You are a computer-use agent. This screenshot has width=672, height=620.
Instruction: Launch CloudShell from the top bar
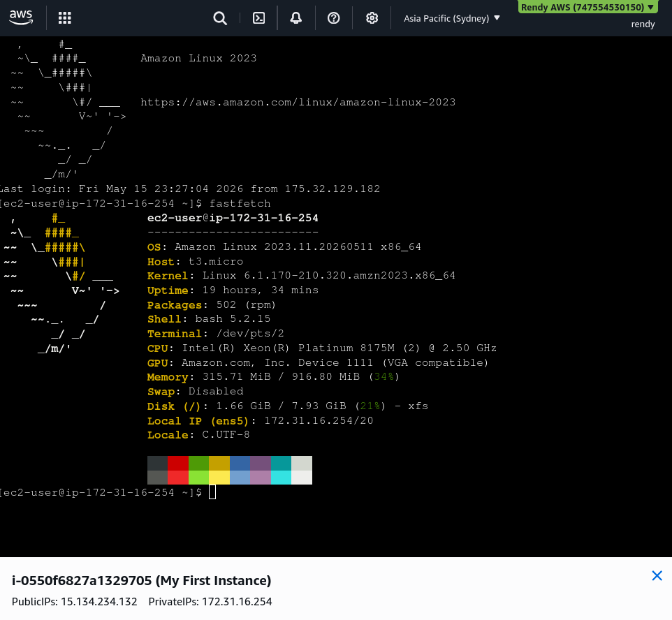[259, 18]
